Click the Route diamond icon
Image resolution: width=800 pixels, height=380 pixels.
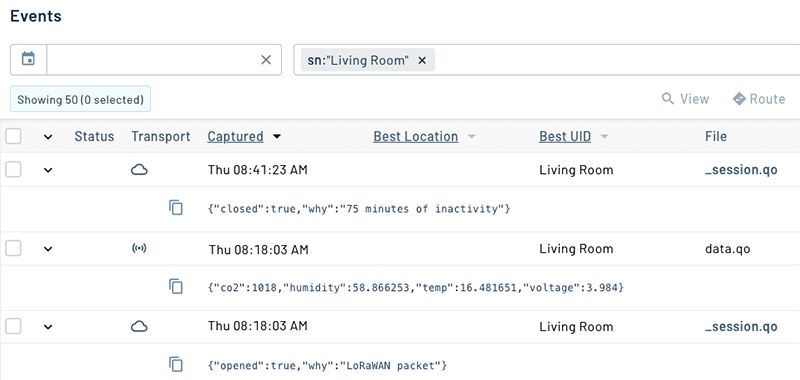739,98
